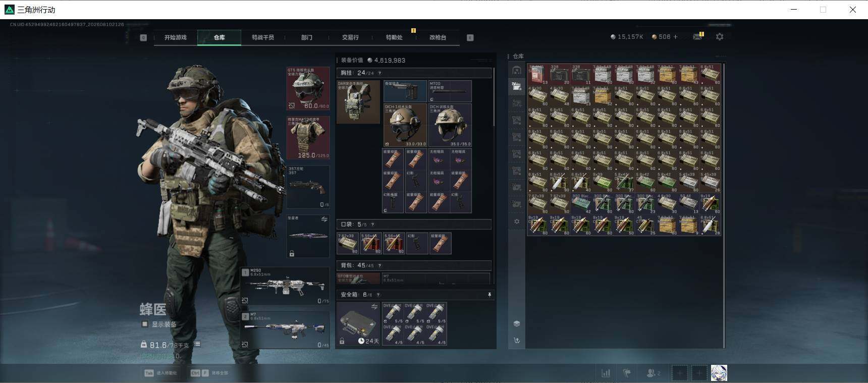Click the 仓库 warehouse panel title
The height and width of the screenshot is (383, 868).
(518, 56)
